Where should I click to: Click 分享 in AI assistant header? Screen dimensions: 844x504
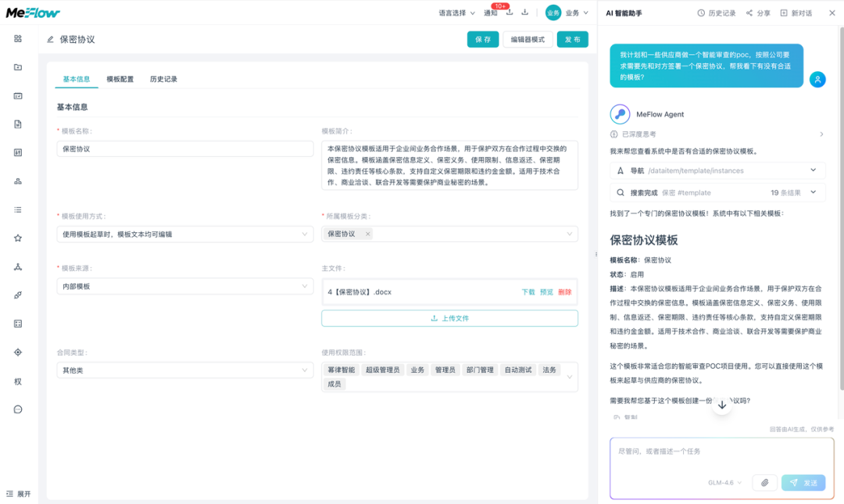click(x=758, y=13)
